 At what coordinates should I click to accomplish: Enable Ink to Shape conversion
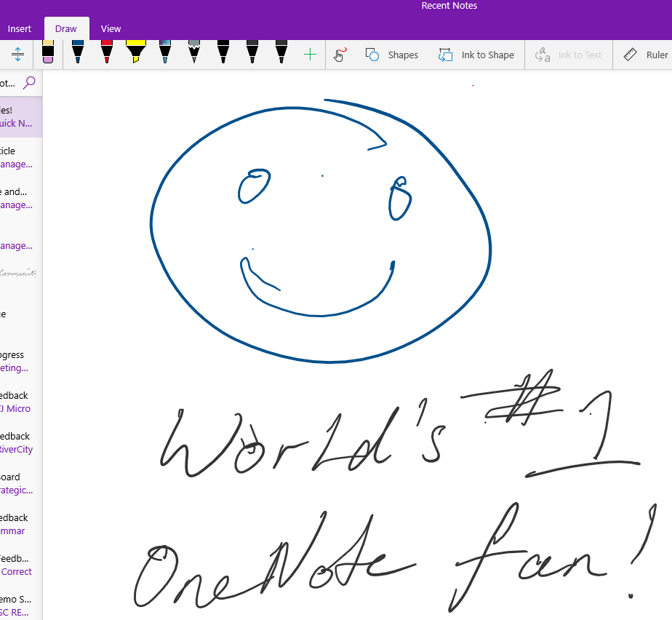(x=476, y=55)
